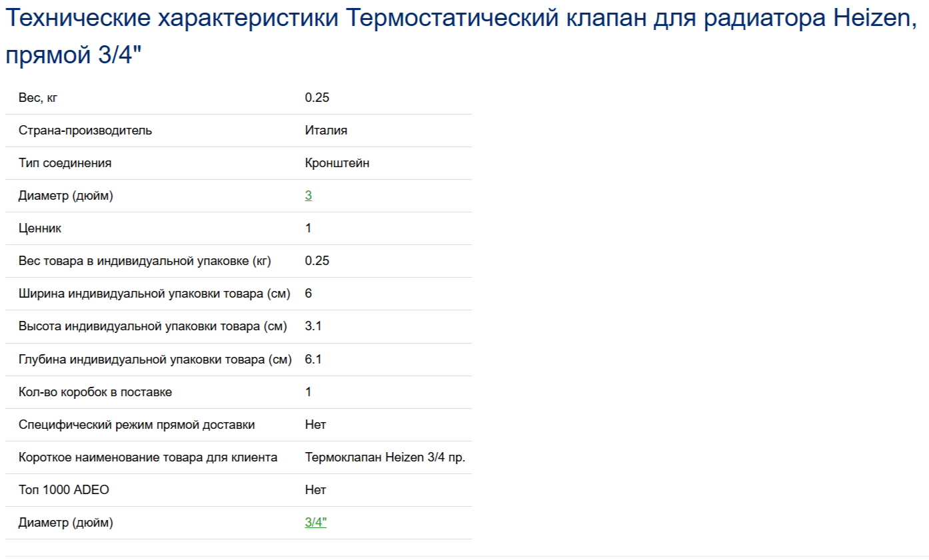The height and width of the screenshot is (560, 929).
Task: Click the "Тип соединения" label
Action: (65, 163)
